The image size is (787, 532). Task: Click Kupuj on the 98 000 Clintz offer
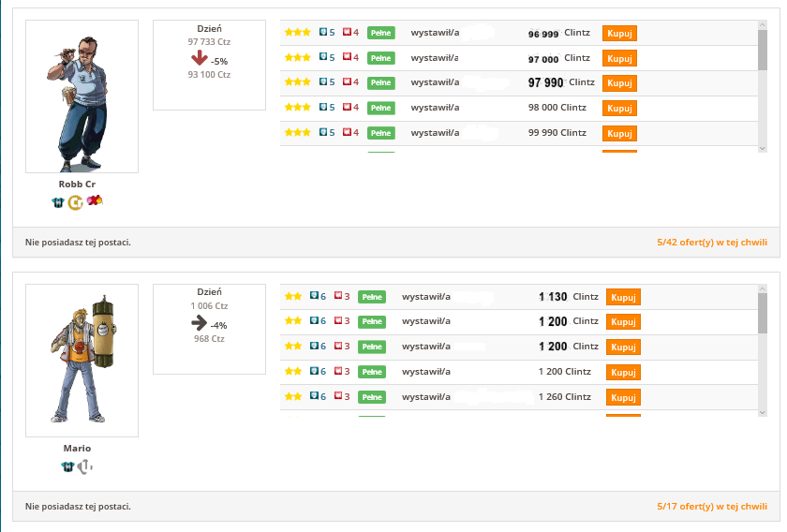pyautogui.click(x=619, y=108)
